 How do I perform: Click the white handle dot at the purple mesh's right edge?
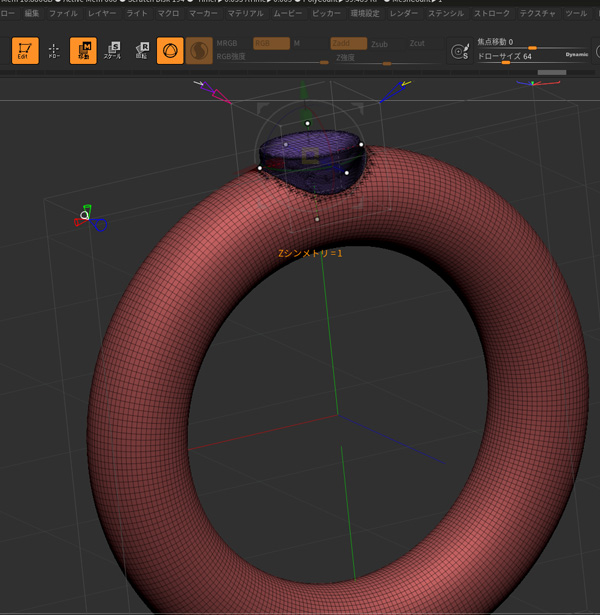(x=361, y=144)
